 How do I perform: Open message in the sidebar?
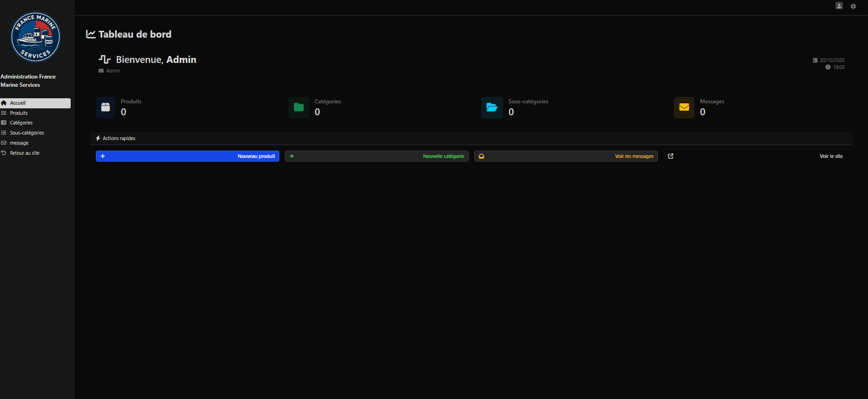coord(19,143)
